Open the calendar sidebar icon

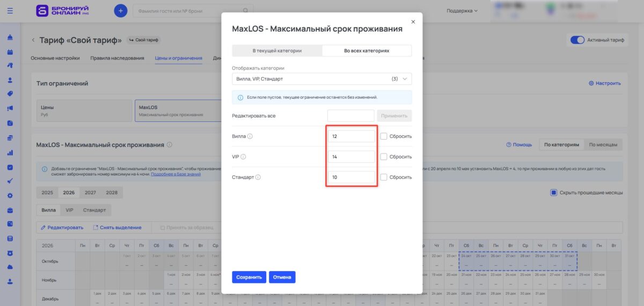pyautogui.click(x=10, y=52)
